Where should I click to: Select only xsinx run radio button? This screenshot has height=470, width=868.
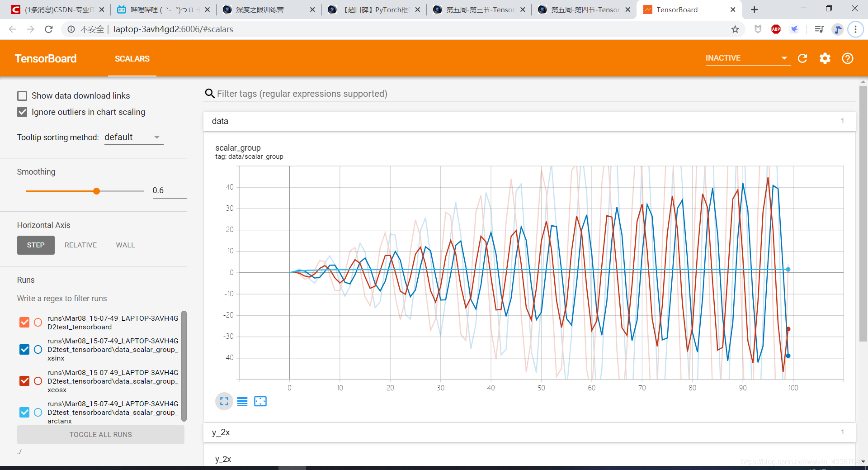coord(38,349)
